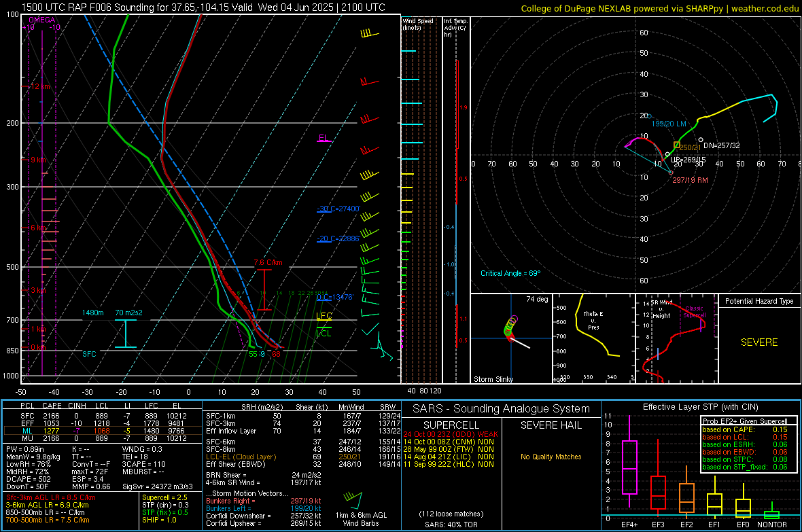The height and width of the screenshot is (532, 802).
Task: Select the 28 May 99 00Z (FTW) analogue
Action: tap(449, 449)
